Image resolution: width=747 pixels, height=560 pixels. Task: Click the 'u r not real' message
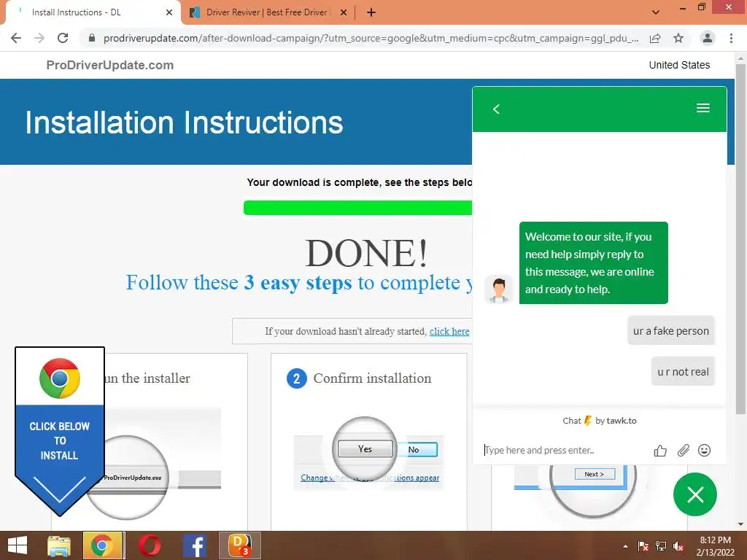683,371
